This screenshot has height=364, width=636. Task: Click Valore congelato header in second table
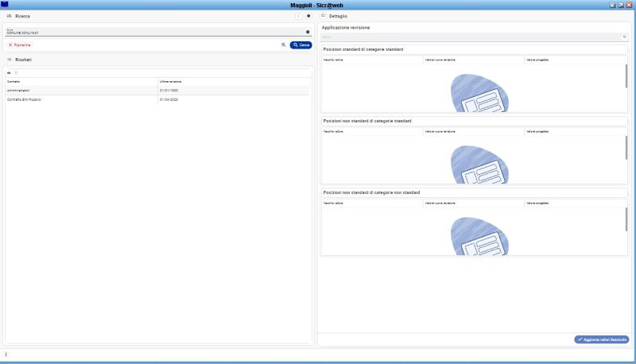(575, 132)
